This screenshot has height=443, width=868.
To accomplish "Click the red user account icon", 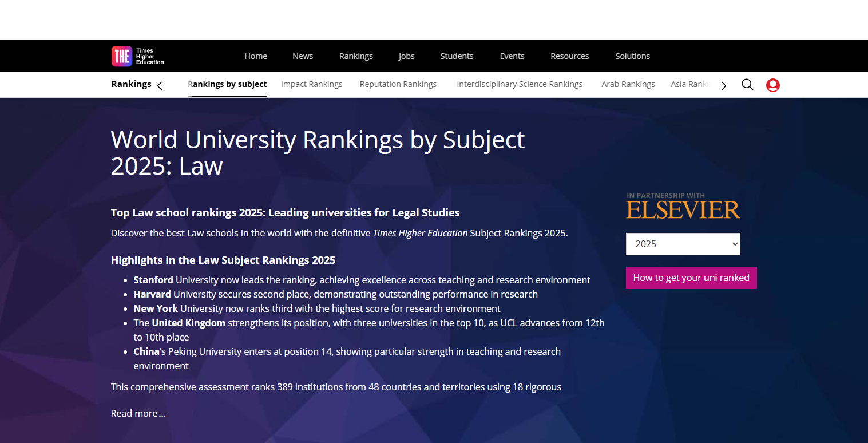I will point(772,85).
